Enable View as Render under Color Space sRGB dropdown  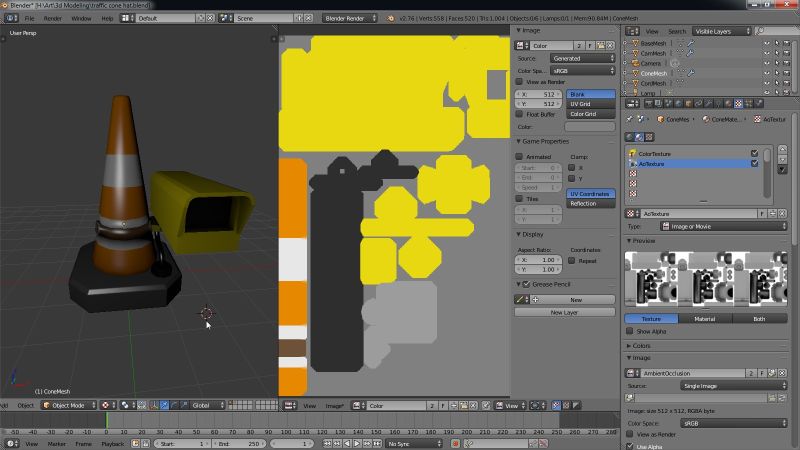pos(519,82)
